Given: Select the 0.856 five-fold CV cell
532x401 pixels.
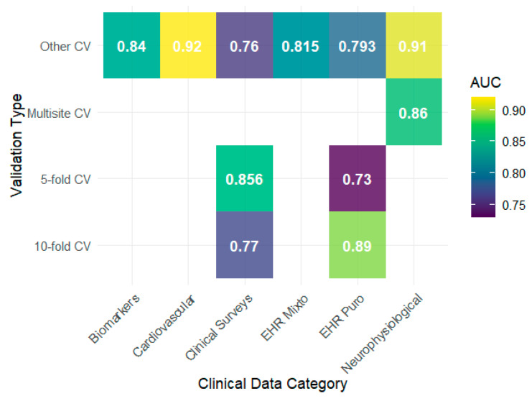Looking at the screenshot, I should point(244,178).
